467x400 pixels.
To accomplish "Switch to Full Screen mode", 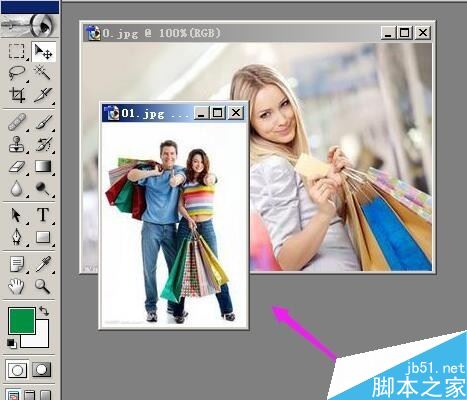I will coord(45,395).
